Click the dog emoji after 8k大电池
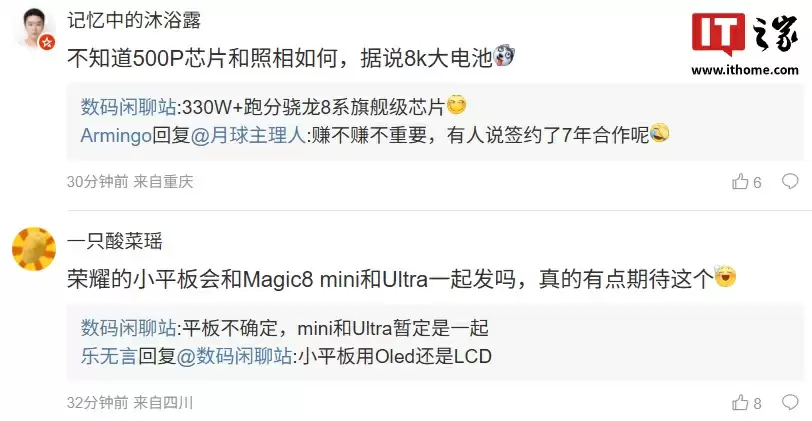This screenshot has width=812, height=421. click(x=503, y=56)
